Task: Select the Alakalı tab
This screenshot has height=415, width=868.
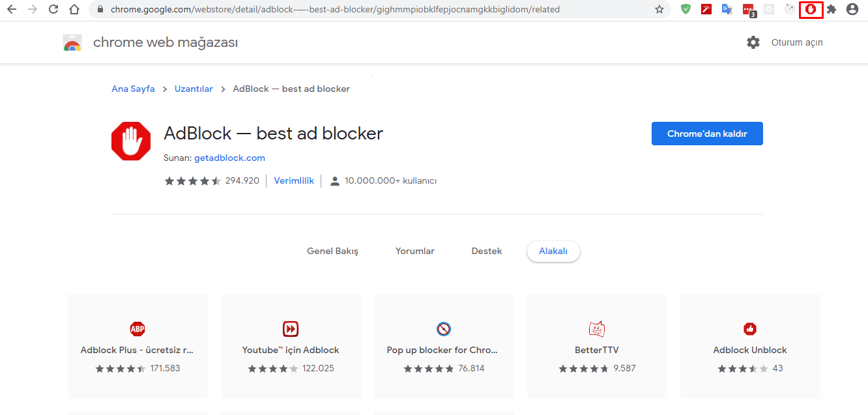Action: point(553,251)
